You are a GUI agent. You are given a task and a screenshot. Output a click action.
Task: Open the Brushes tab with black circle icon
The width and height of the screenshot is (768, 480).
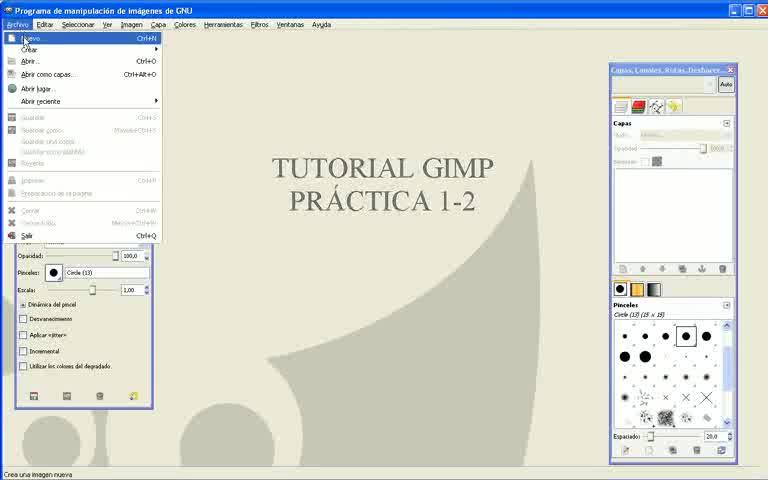coord(620,289)
